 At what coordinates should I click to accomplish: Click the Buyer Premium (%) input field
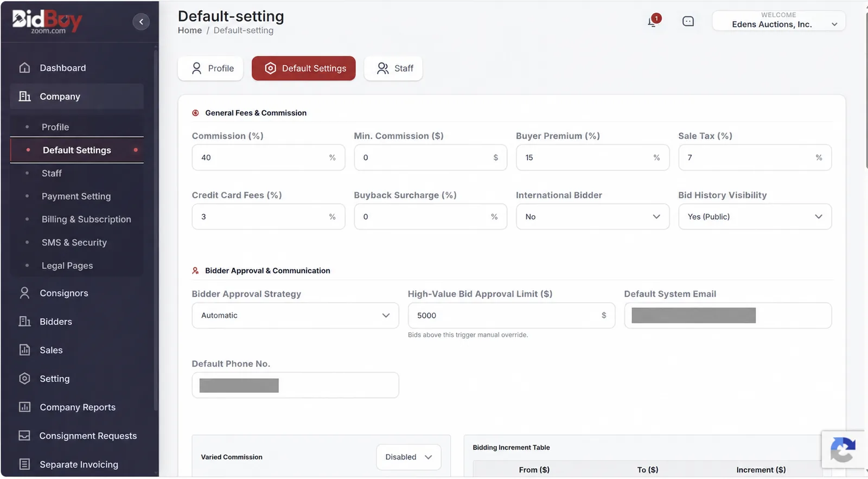pos(592,157)
